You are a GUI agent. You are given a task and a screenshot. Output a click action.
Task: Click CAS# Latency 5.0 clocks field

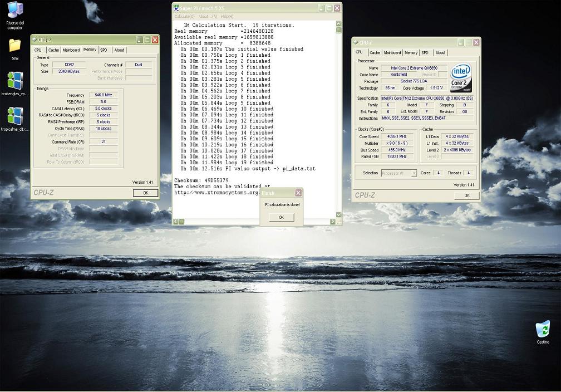tap(104, 109)
